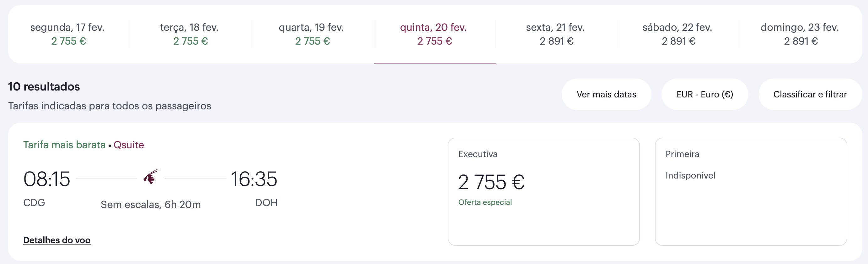868x264 pixels.
Task: Click the Sem escalas, 6h 20m text
Action: click(x=151, y=205)
